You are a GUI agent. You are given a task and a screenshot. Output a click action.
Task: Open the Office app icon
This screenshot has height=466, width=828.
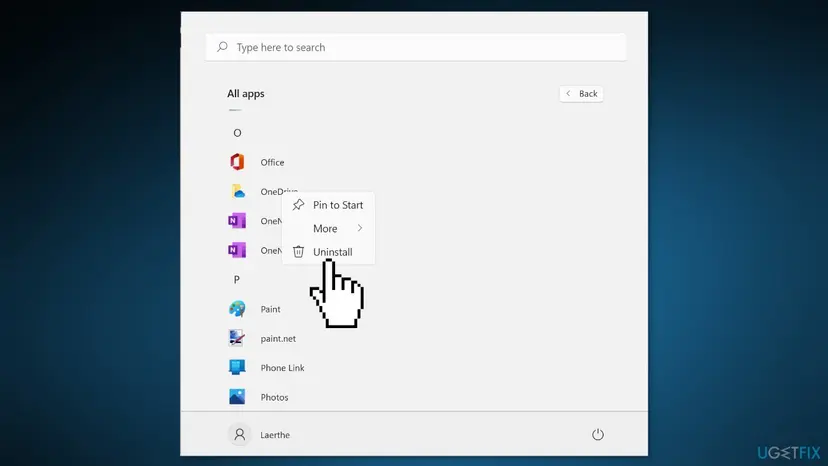point(237,162)
